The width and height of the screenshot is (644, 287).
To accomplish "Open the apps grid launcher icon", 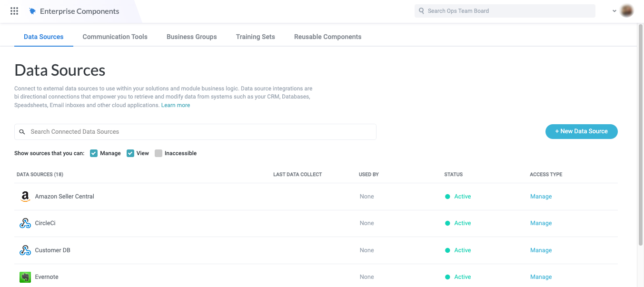I will [14, 11].
